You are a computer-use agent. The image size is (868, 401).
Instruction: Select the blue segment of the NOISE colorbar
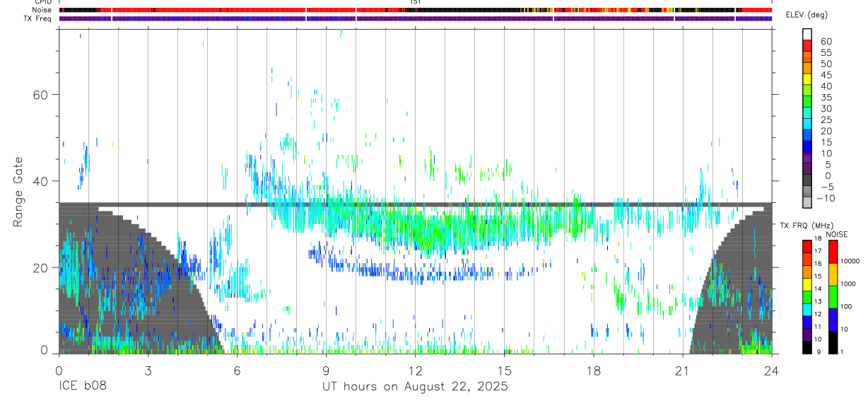[833, 320]
